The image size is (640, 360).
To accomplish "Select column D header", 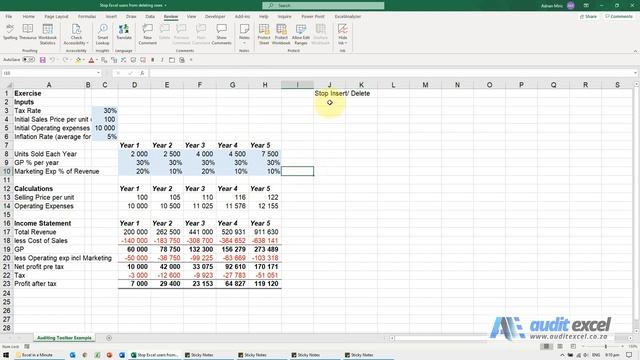I will point(134,84).
